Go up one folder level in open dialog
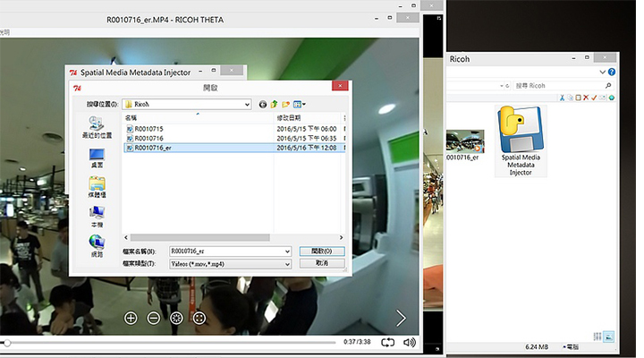 point(274,105)
